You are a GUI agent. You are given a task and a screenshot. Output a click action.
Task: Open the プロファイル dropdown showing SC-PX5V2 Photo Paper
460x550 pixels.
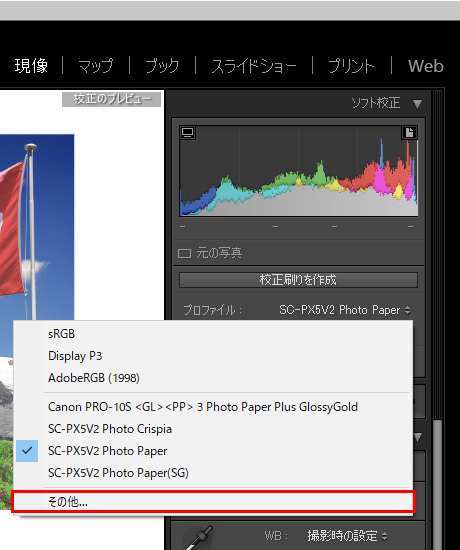(345, 310)
